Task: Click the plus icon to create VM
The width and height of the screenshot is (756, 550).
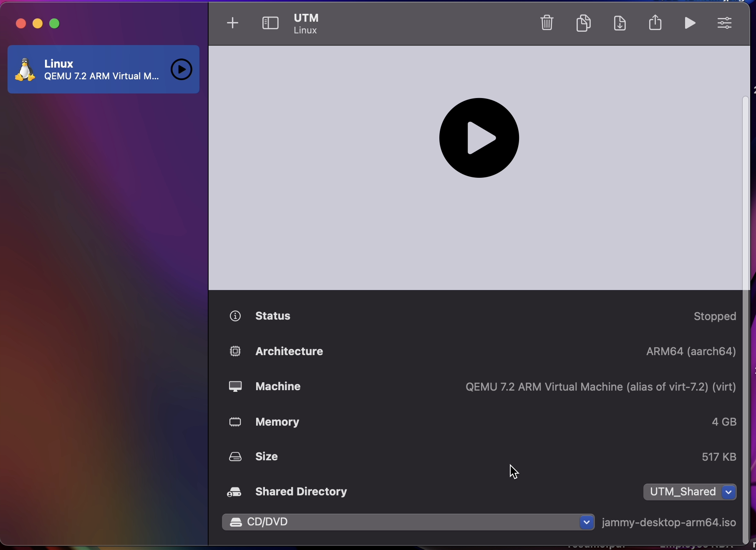Action: tap(233, 23)
